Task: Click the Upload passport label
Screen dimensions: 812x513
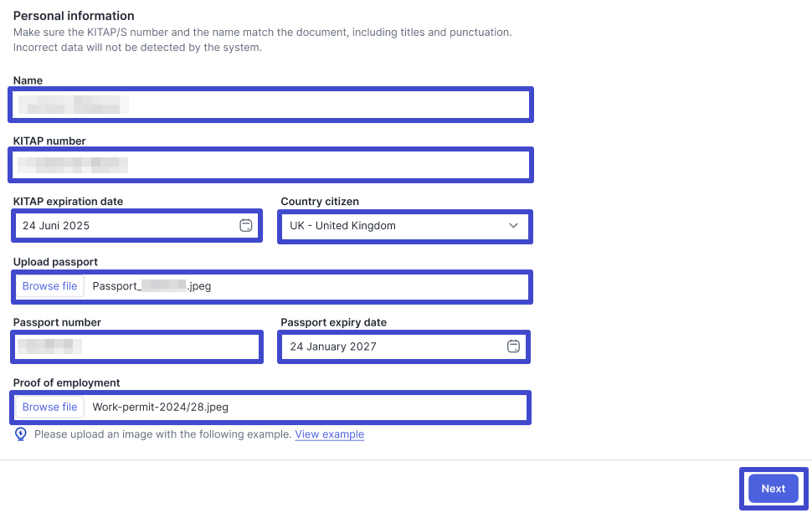Action: (55, 262)
